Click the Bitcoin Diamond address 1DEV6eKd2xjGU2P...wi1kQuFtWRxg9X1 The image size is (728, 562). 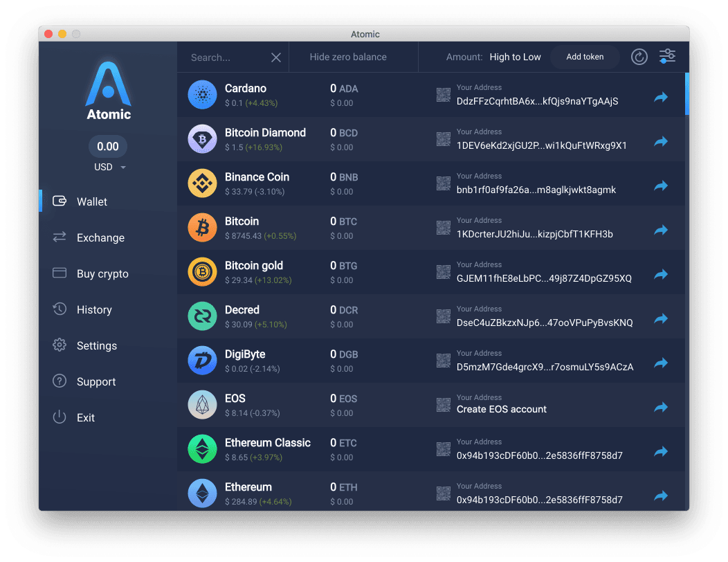pyautogui.click(x=541, y=145)
